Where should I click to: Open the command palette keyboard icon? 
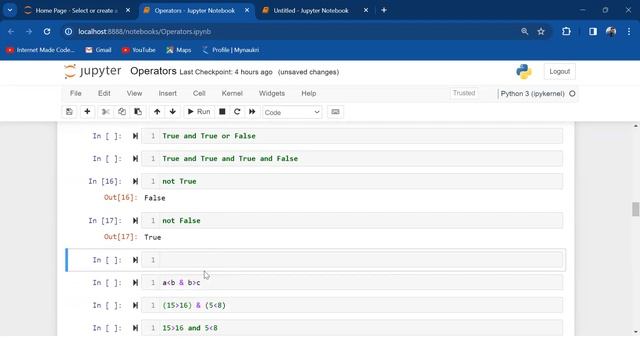(x=335, y=112)
